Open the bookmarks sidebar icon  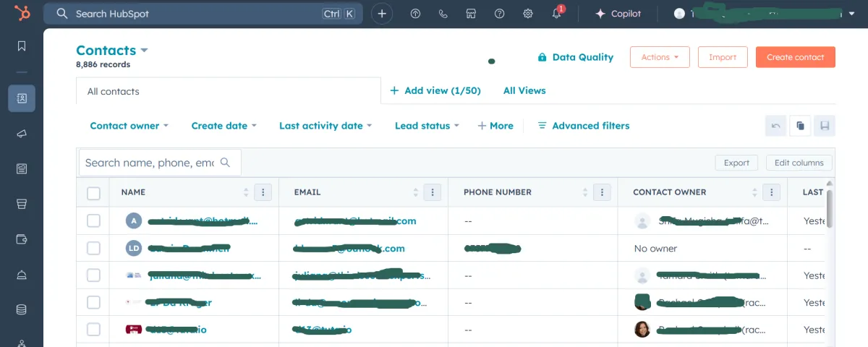tap(22, 46)
